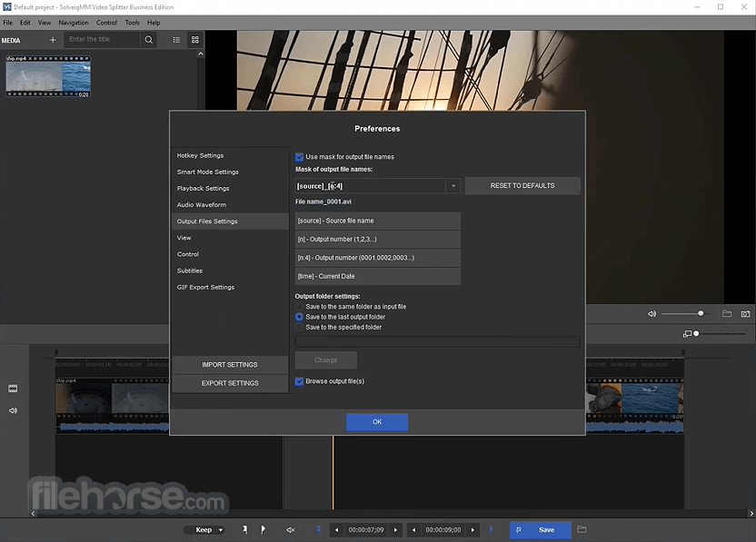The image size is (756, 542).
Task: Click the player volume slider handle
Action: point(701,313)
